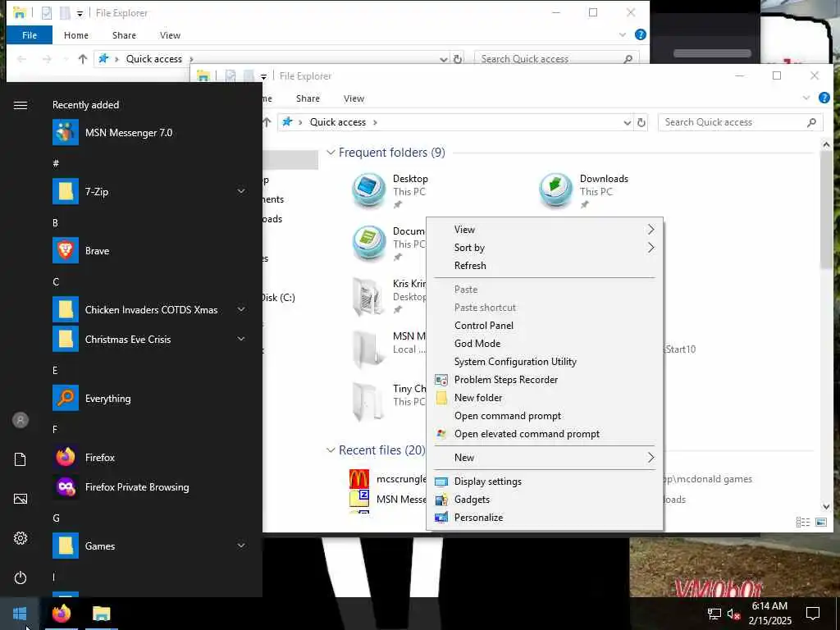Open Settings gear in Start sidebar
The image size is (840, 630).
(21, 538)
